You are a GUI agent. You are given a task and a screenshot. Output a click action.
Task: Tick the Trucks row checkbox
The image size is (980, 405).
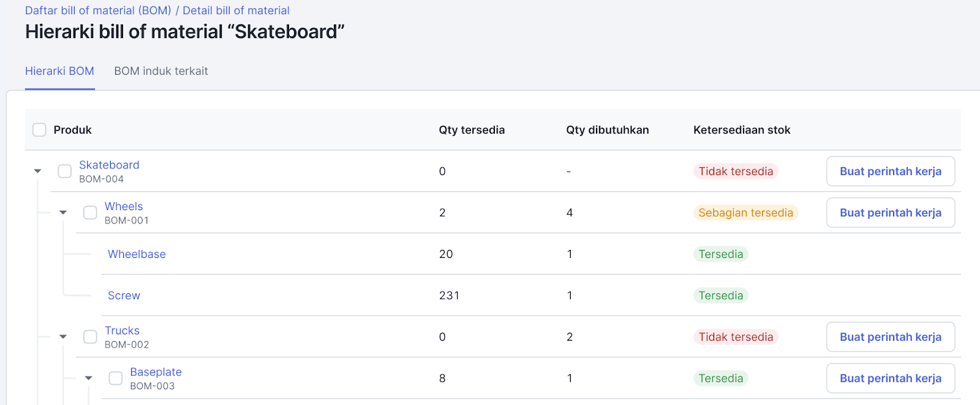90,336
